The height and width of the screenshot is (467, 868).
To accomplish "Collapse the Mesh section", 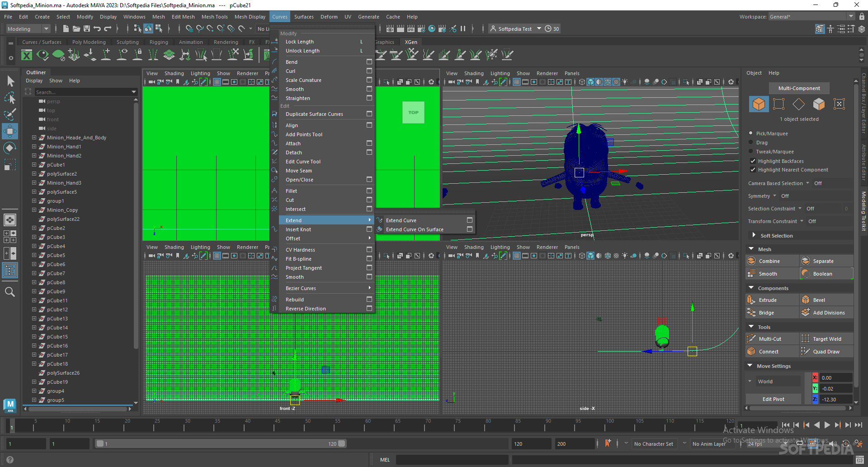I will [x=751, y=249].
